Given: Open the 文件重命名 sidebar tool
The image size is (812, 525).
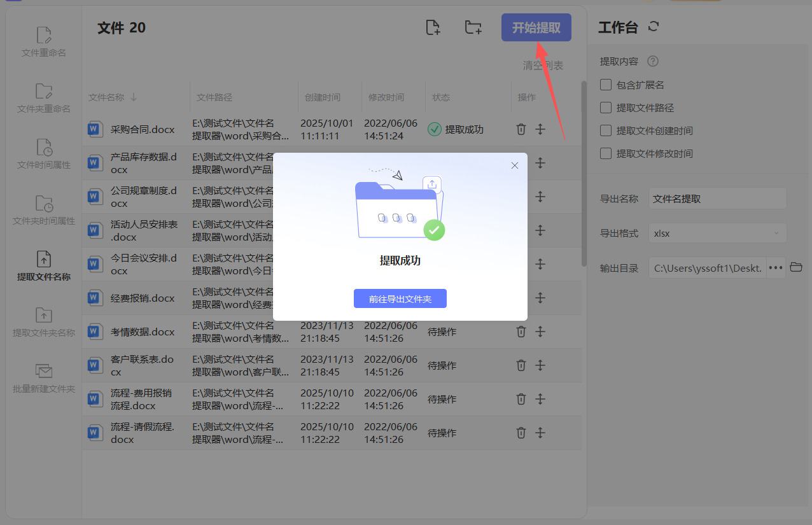Looking at the screenshot, I should pyautogui.click(x=43, y=43).
